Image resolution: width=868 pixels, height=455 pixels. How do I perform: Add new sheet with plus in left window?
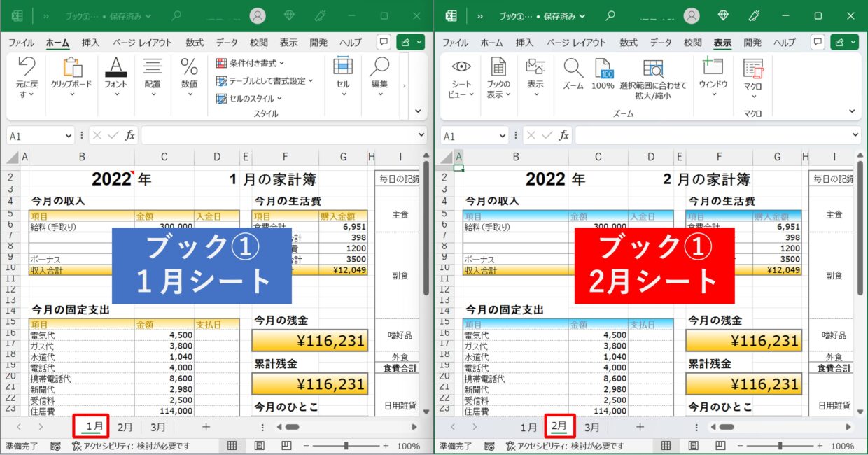(206, 426)
